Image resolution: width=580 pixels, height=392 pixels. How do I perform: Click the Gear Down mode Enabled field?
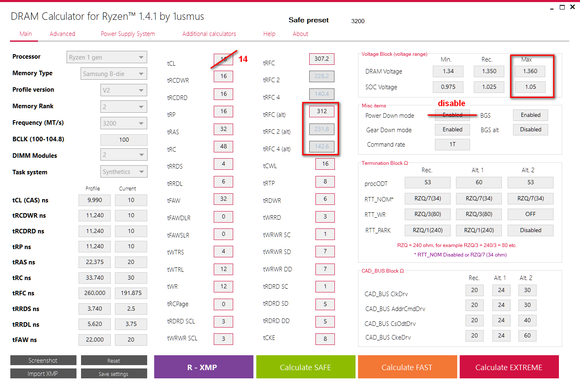(x=452, y=130)
